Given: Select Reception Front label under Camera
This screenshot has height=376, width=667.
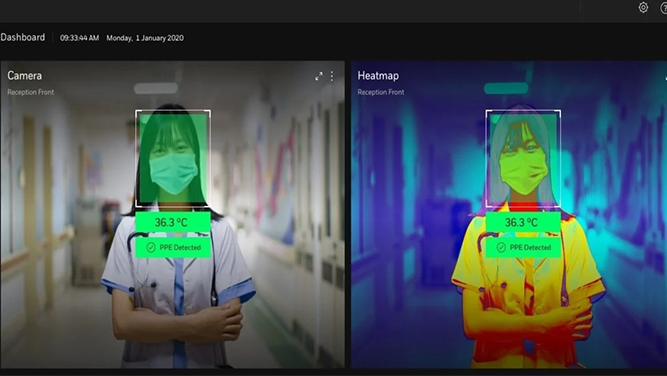Looking at the screenshot, I should (31, 92).
